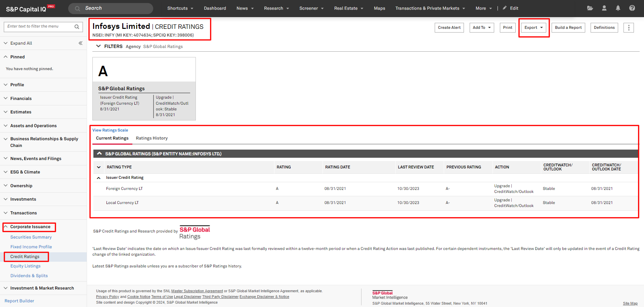Click the magnifier icon in top Search
Viewport: 644px width, 307px height.
pyautogui.click(x=77, y=8)
